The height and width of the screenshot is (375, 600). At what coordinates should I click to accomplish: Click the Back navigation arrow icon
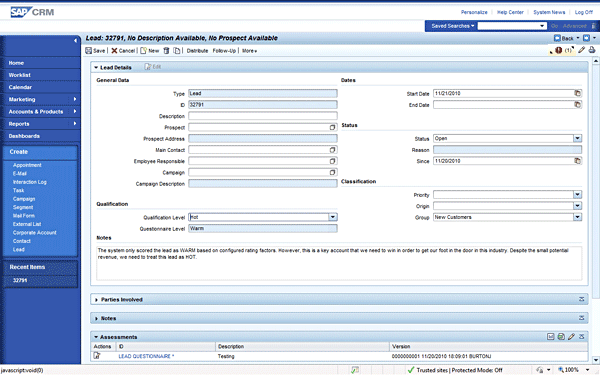coord(557,38)
